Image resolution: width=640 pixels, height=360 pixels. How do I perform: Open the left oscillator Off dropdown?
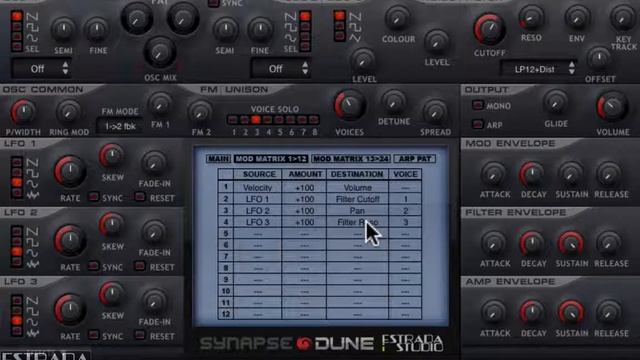tap(41, 69)
